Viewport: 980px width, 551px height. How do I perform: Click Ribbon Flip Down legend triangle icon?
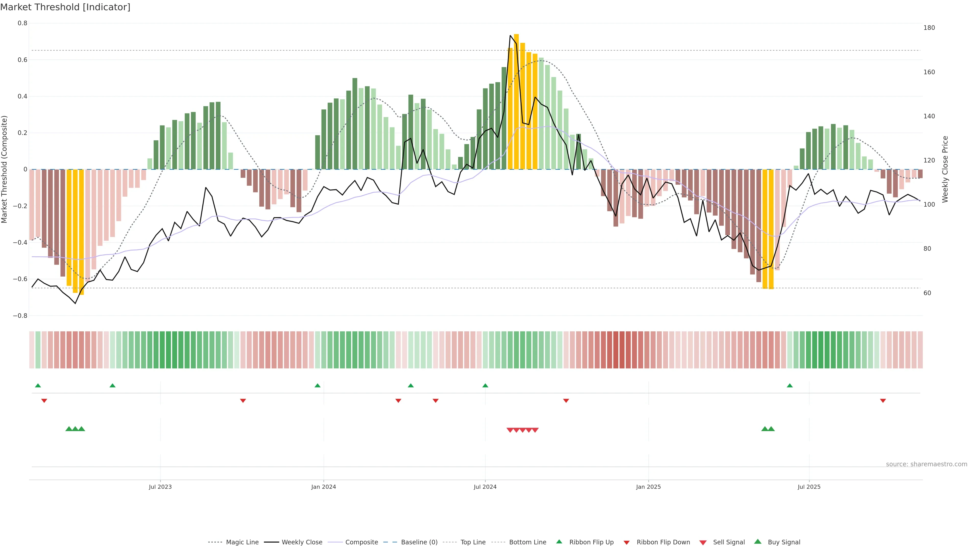627,542
